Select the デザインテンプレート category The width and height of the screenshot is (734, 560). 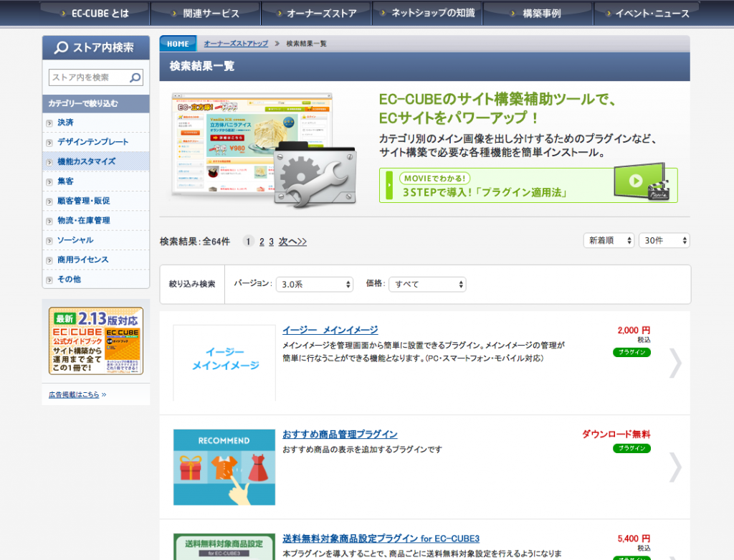pyautogui.click(x=92, y=143)
